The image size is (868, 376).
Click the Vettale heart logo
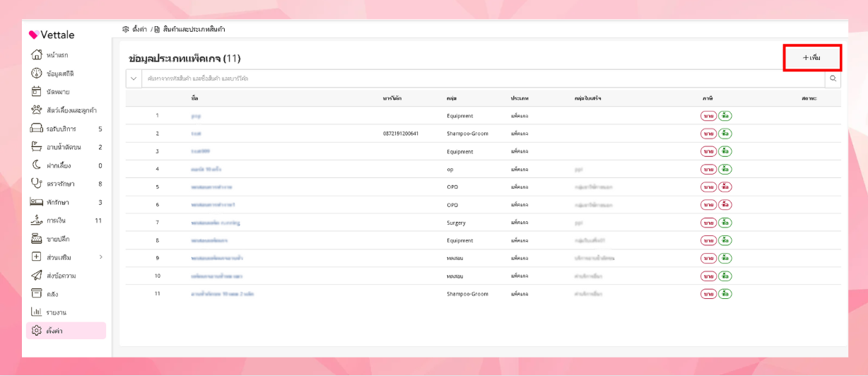(33, 35)
